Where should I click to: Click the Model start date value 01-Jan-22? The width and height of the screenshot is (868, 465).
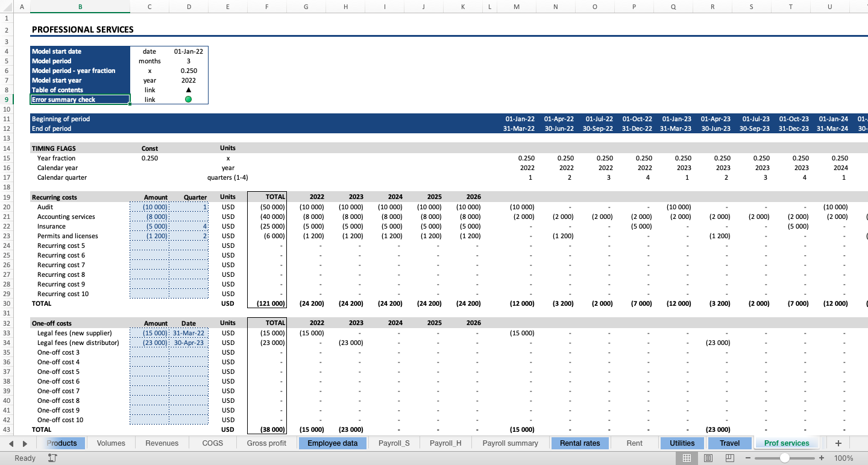click(189, 51)
